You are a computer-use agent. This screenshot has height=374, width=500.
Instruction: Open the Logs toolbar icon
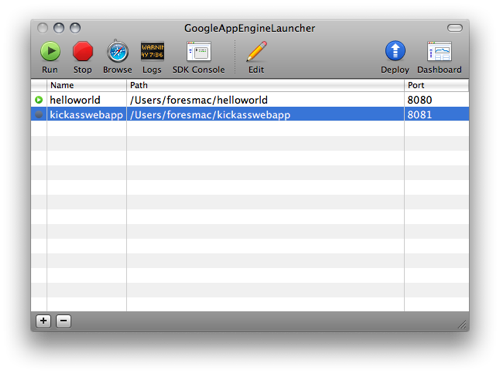(x=152, y=51)
